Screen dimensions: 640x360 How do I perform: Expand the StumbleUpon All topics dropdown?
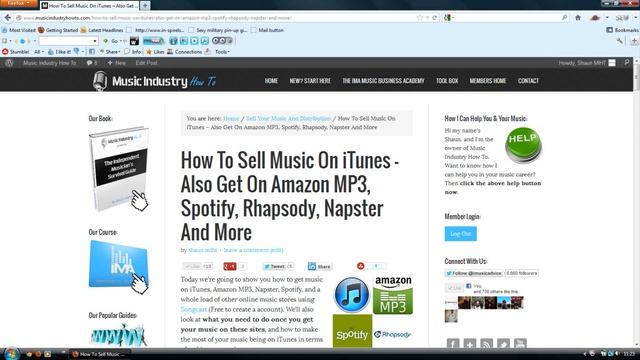[39, 52]
